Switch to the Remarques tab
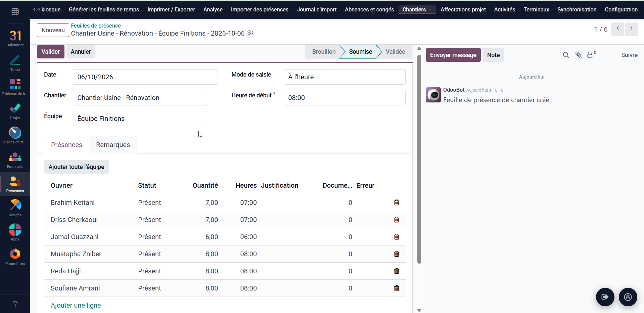Screen dimensions: 644x313 tap(113, 145)
